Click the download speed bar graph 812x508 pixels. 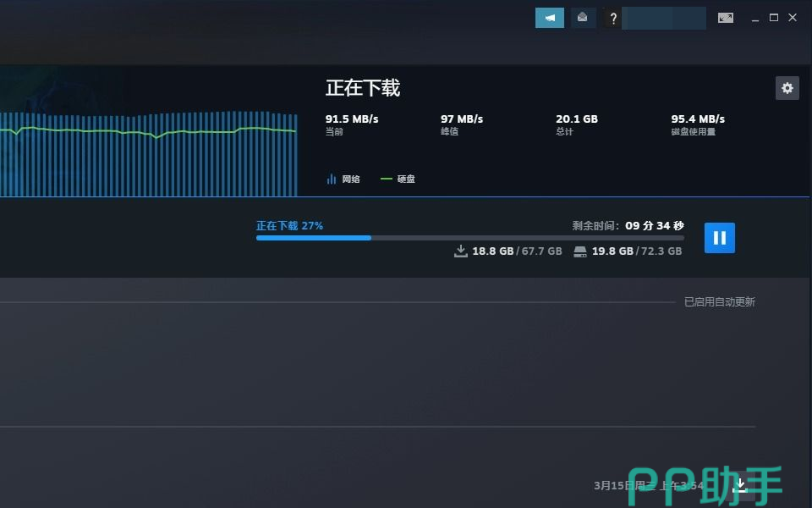pos(148,152)
